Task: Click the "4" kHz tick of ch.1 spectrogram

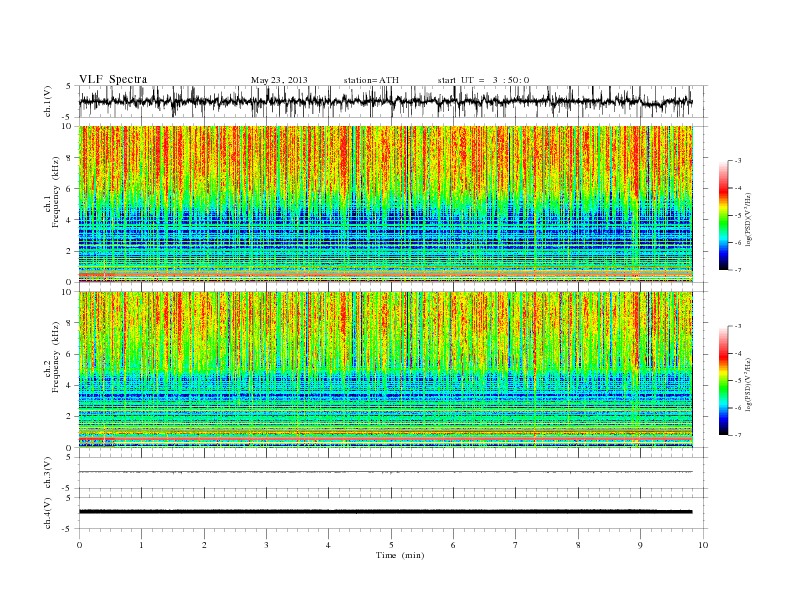Action: pyautogui.click(x=69, y=220)
